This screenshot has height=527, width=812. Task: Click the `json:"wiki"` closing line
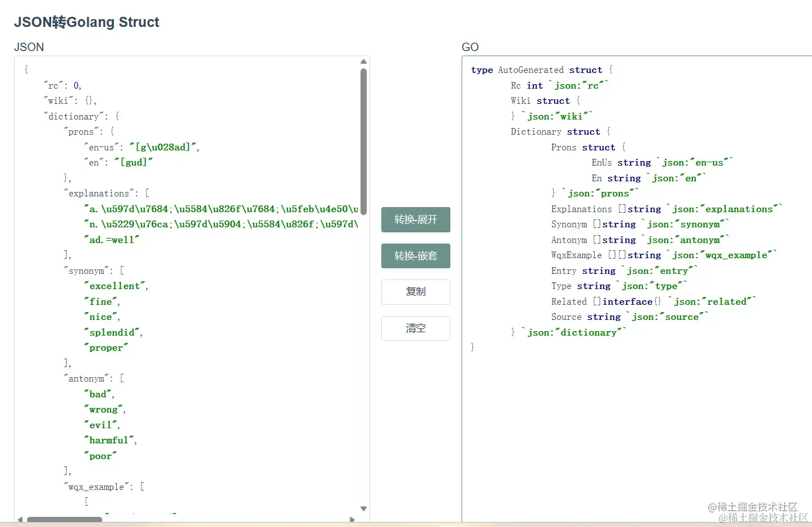552,117
